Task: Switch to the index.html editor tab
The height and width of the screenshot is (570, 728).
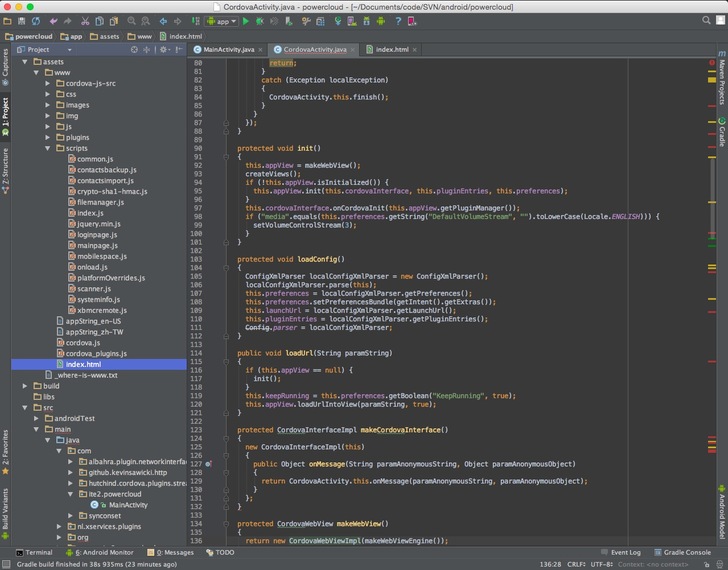Action: coord(391,49)
